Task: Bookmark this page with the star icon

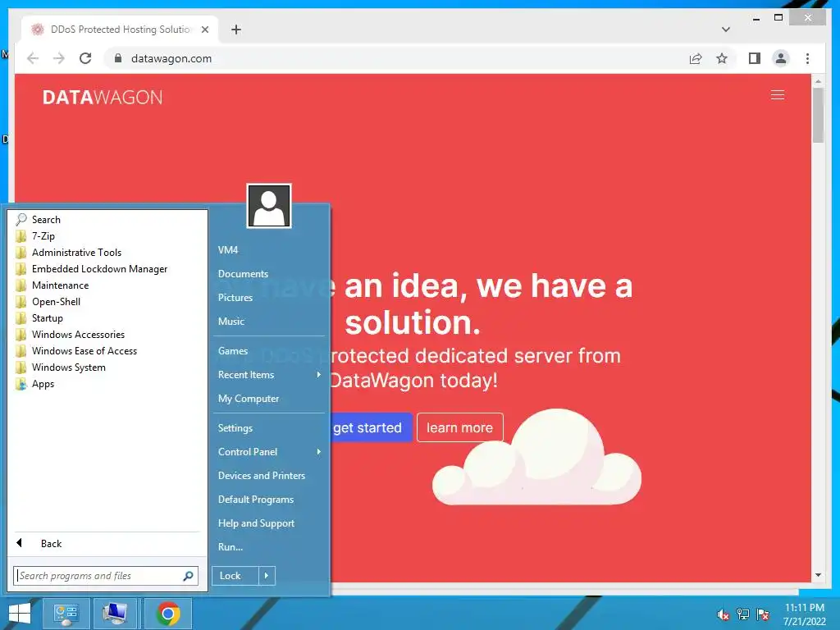Action: (722, 58)
